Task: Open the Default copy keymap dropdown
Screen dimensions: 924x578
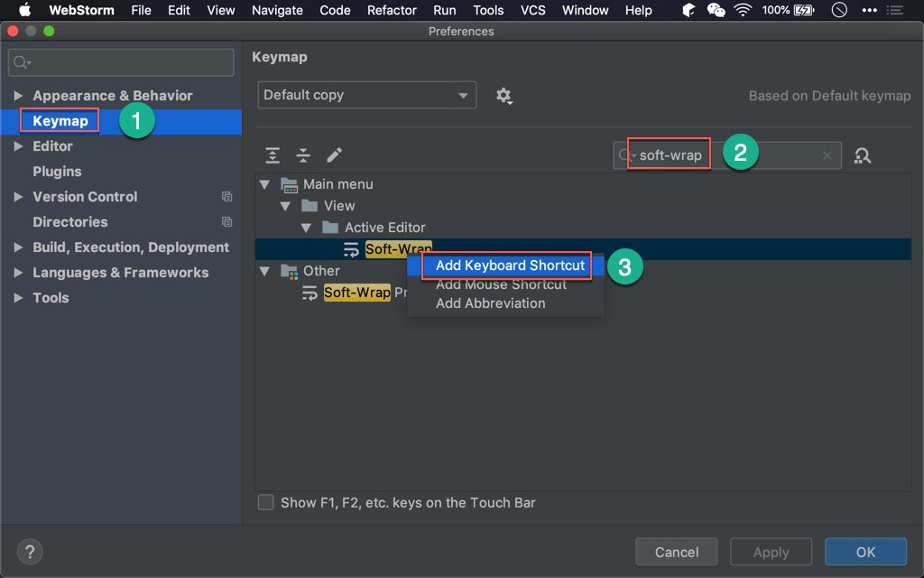Action: (x=367, y=96)
